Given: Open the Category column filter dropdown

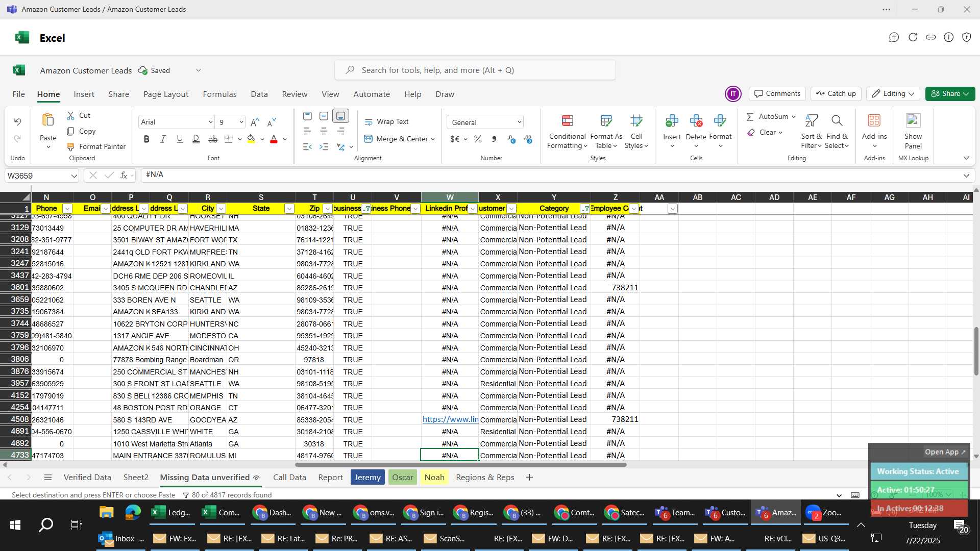Looking at the screenshot, I should point(585,209).
